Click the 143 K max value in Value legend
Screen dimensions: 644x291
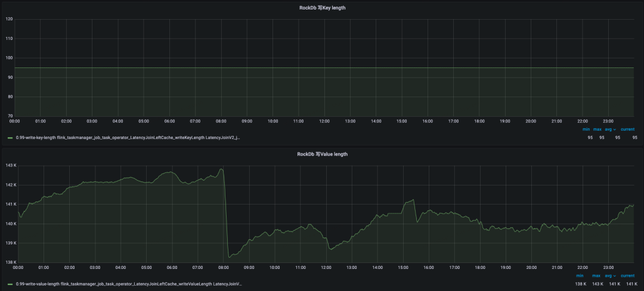point(597,284)
